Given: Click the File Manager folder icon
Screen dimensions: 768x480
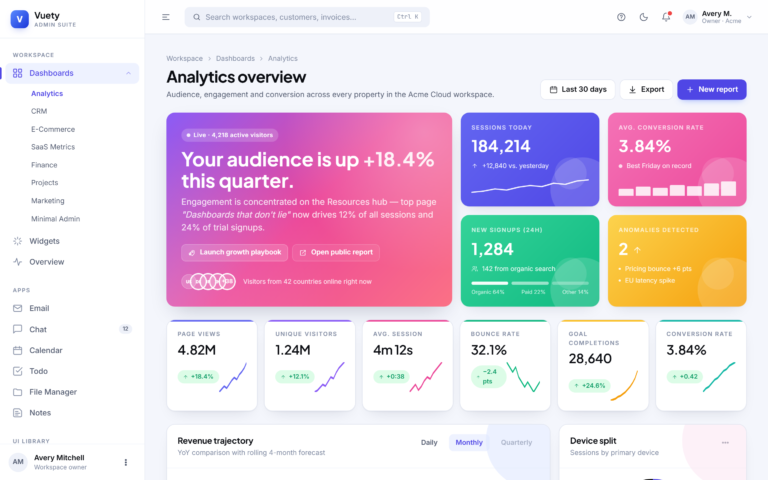Looking at the screenshot, I should (18, 392).
